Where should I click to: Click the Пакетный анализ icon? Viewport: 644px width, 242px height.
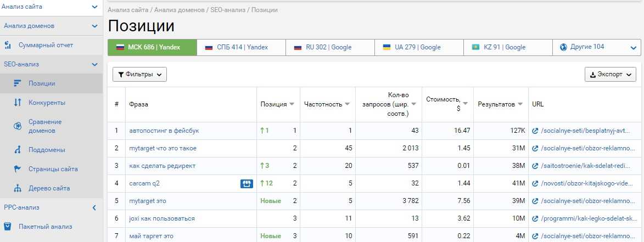7,227
